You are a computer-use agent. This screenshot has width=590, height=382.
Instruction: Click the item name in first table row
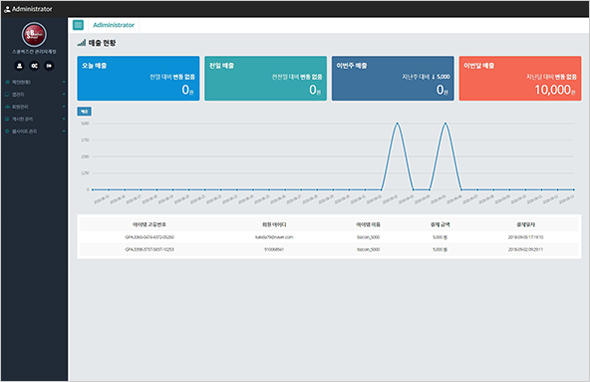pyautogui.click(x=368, y=237)
